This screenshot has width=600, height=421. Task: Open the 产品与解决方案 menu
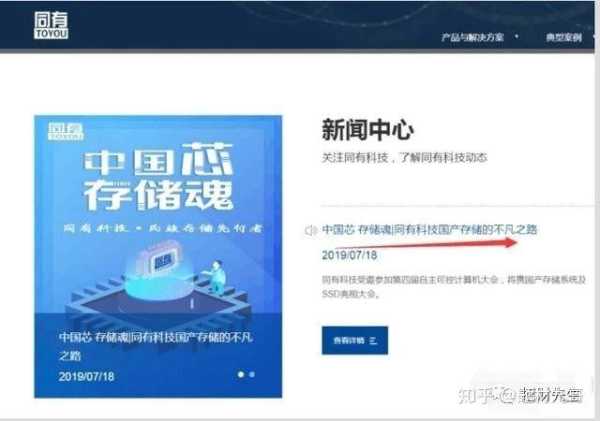tap(472, 37)
